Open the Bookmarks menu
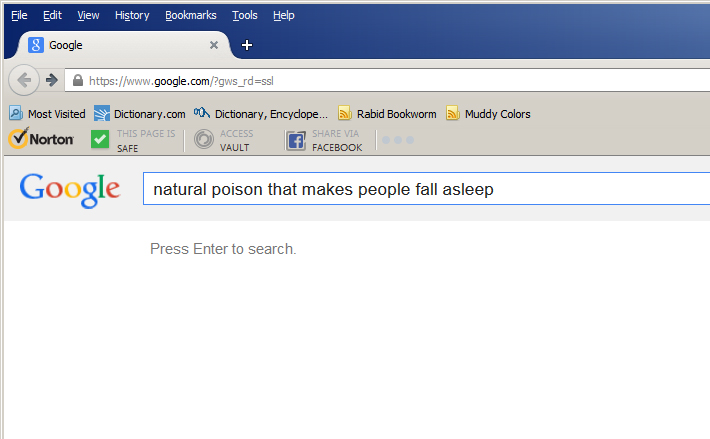 pos(191,15)
